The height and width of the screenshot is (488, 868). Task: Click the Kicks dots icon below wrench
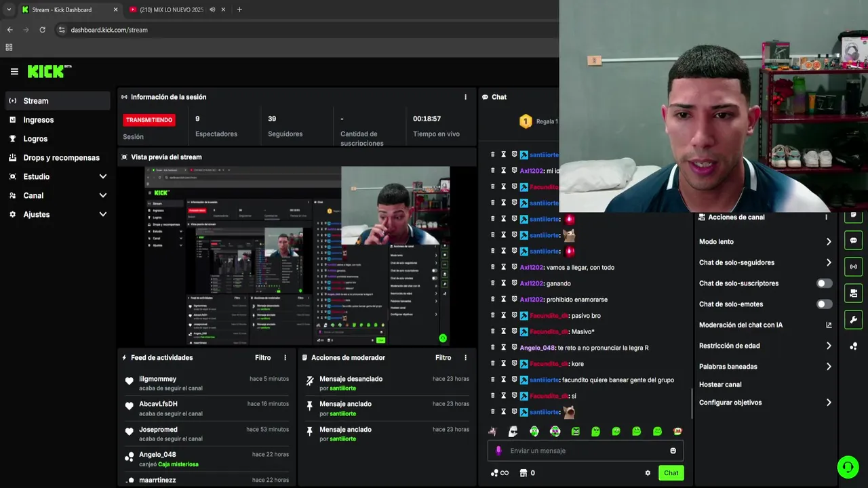[854, 346]
